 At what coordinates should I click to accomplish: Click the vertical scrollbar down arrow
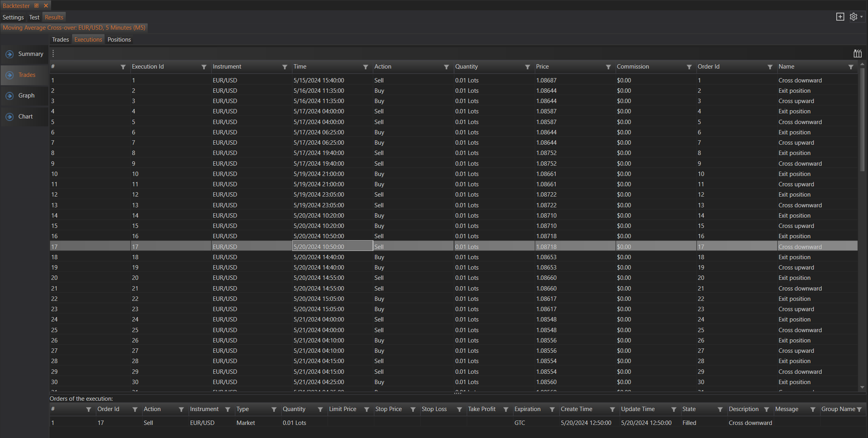862,387
